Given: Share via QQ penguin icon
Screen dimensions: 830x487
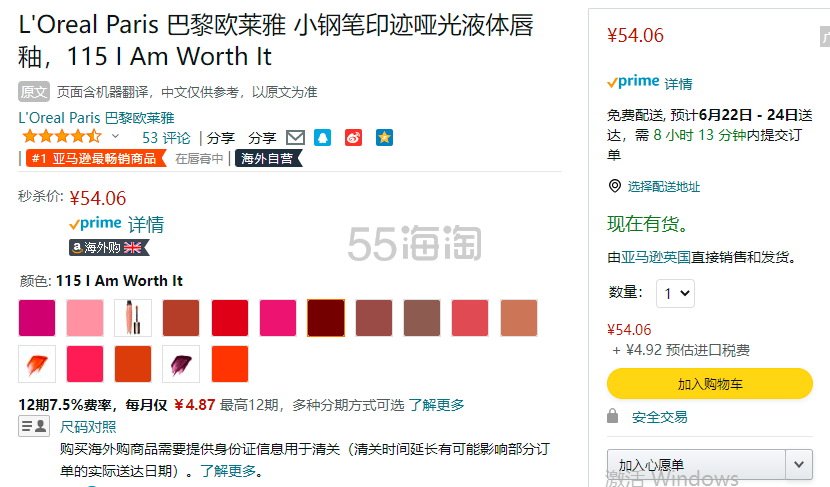Looking at the screenshot, I should [322, 138].
